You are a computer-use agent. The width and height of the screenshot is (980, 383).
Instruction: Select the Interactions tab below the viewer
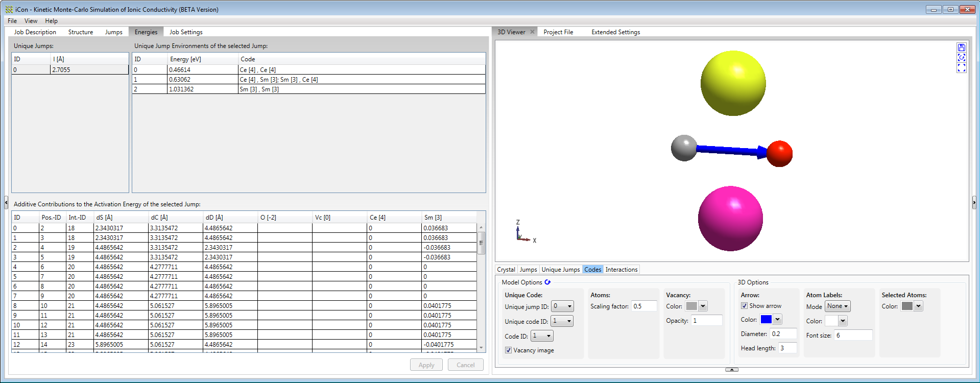click(x=622, y=270)
